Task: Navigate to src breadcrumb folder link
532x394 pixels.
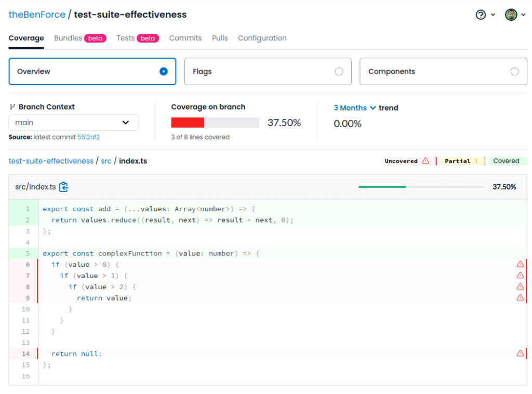Action: click(x=106, y=161)
